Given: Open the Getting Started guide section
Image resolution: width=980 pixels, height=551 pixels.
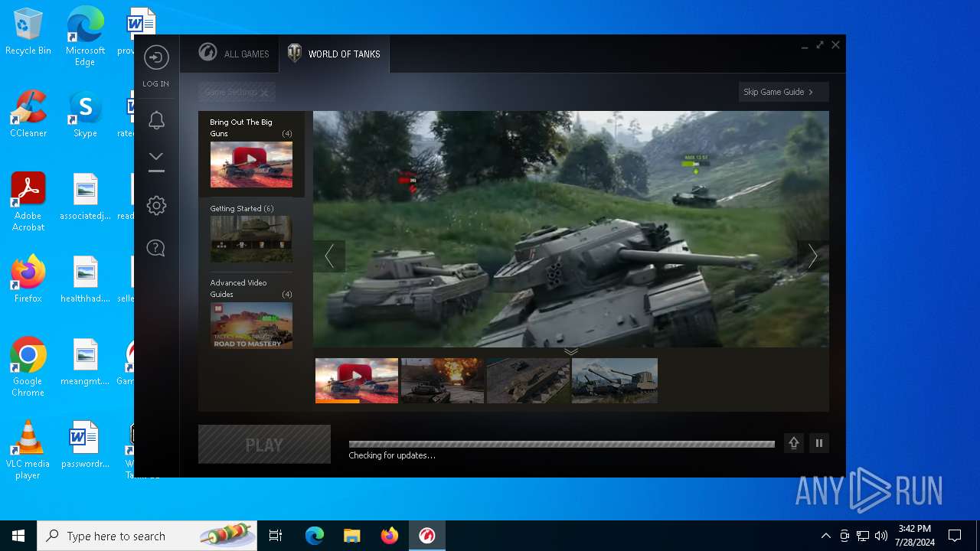Looking at the screenshot, I should point(251,234).
